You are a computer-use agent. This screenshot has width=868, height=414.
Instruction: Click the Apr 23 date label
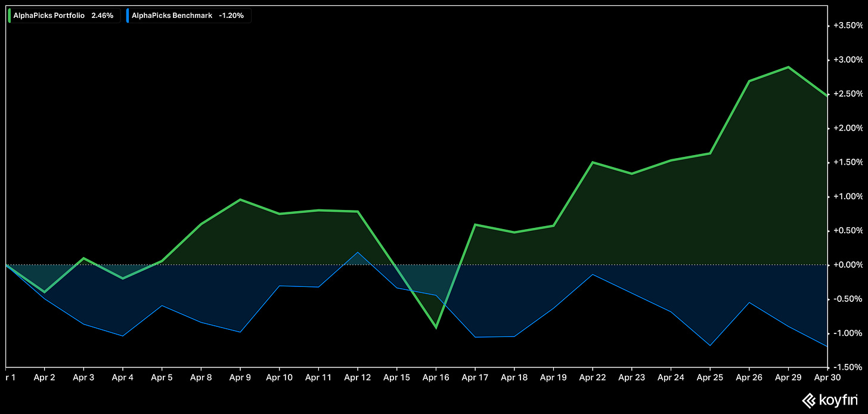click(x=631, y=378)
